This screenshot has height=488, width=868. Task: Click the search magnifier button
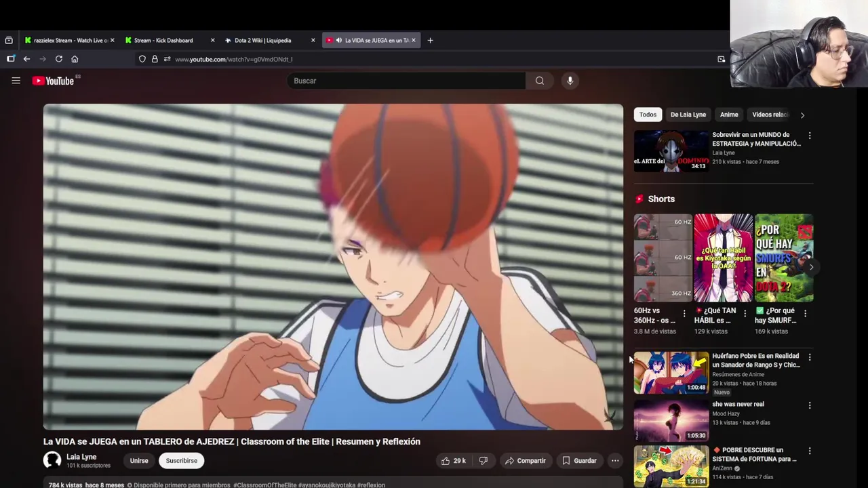click(x=540, y=81)
